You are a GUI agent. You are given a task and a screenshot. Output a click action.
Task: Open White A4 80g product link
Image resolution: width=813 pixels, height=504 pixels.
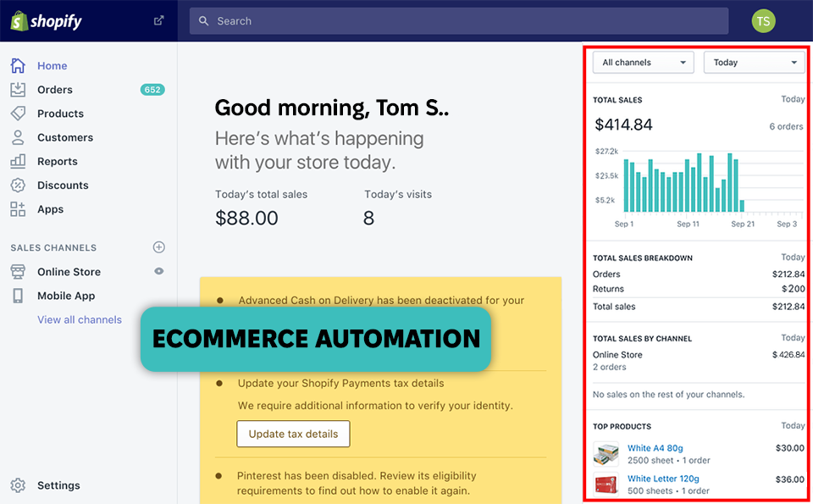[655, 448]
